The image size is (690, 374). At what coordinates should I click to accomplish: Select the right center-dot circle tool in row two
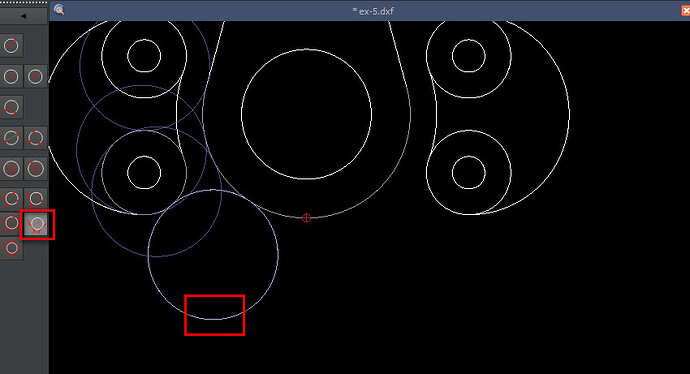[x=36, y=77]
